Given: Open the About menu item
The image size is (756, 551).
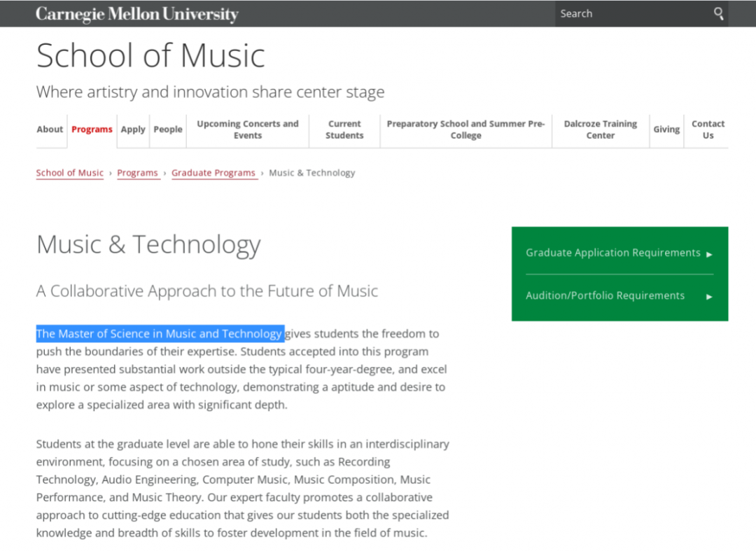Looking at the screenshot, I should coord(50,130).
